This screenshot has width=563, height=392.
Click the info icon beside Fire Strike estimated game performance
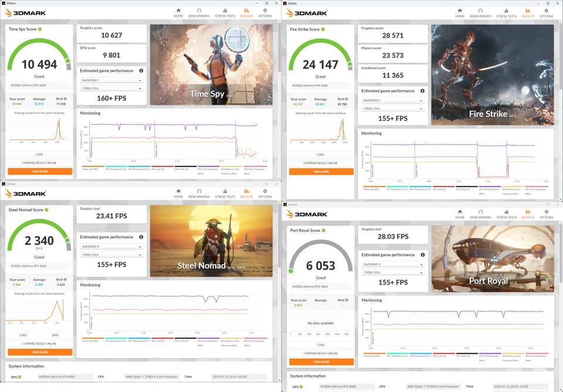tap(422, 91)
